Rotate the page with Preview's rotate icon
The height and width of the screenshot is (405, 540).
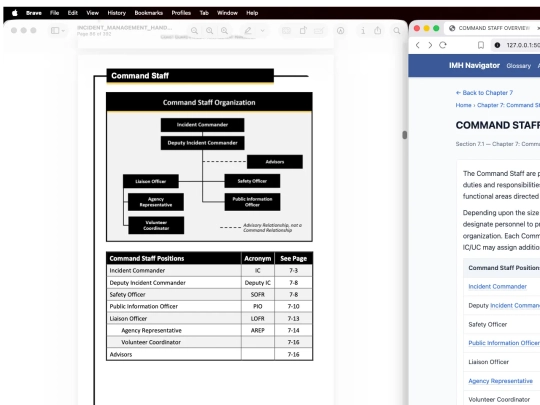(x=303, y=31)
